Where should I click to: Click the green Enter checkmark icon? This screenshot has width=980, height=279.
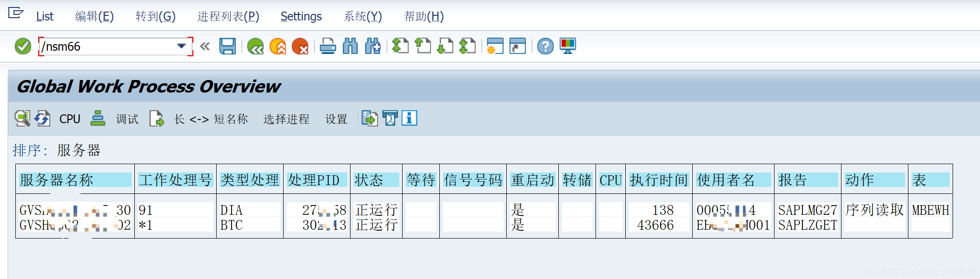point(23,46)
